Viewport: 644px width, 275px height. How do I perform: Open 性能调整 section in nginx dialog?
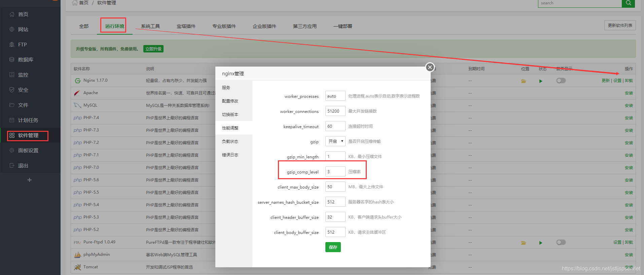pyautogui.click(x=234, y=128)
